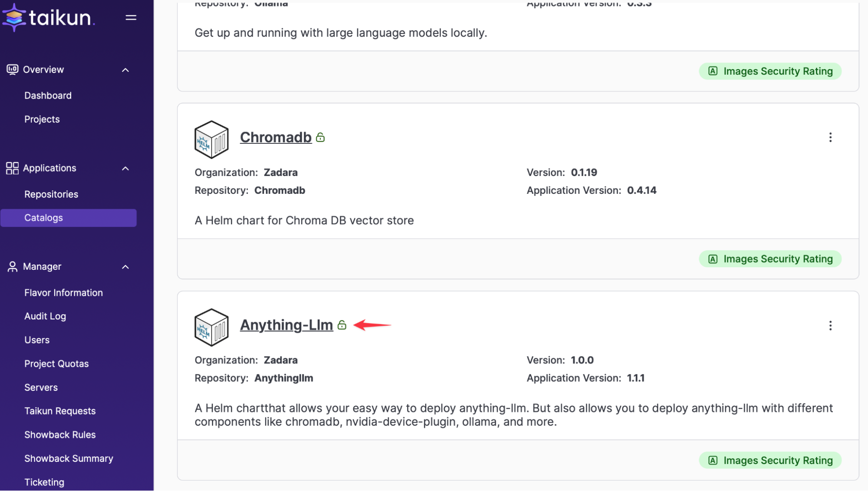Click the Chromadb Helm chart icon
This screenshot has height=491, width=868.
(x=211, y=139)
